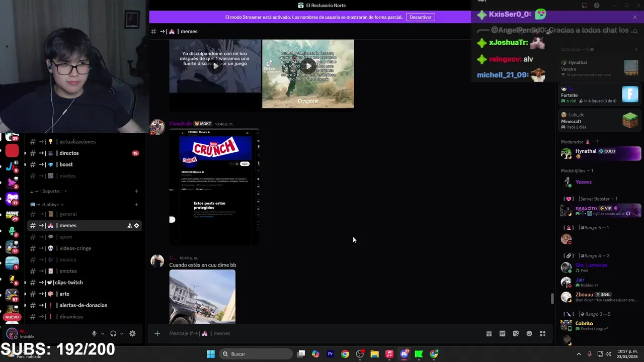The width and height of the screenshot is (644, 362).
Task: Click the NUEVO unread indicator pill
Action: (12, 317)
